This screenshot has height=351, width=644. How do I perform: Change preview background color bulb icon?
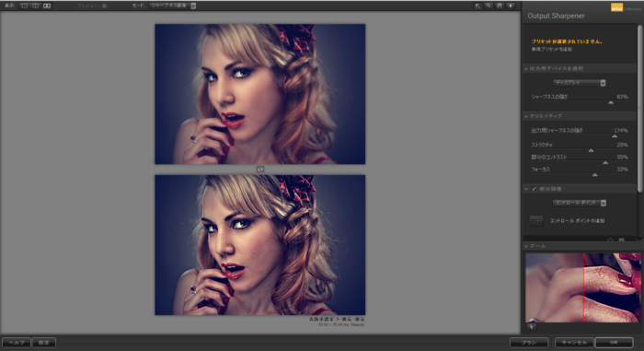click(x=511, y=6)
